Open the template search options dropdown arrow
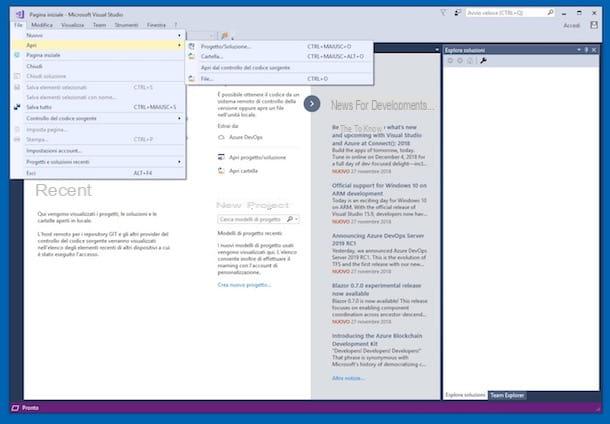 [296, 219]
